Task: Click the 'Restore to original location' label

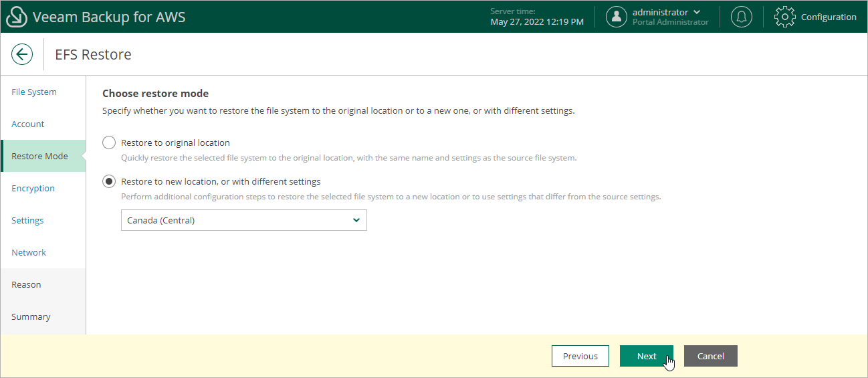Action: pos(175,143)
